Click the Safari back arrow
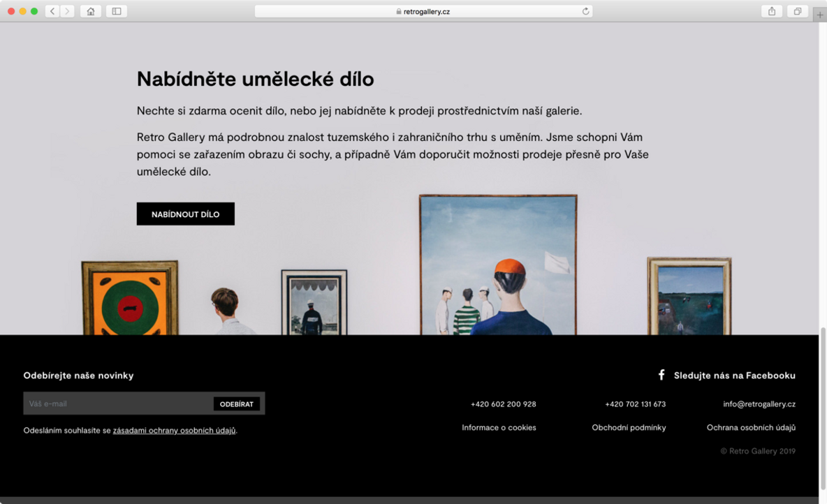Image resolution: width=827 pixels, height=504 pixels. click(52, 11)
